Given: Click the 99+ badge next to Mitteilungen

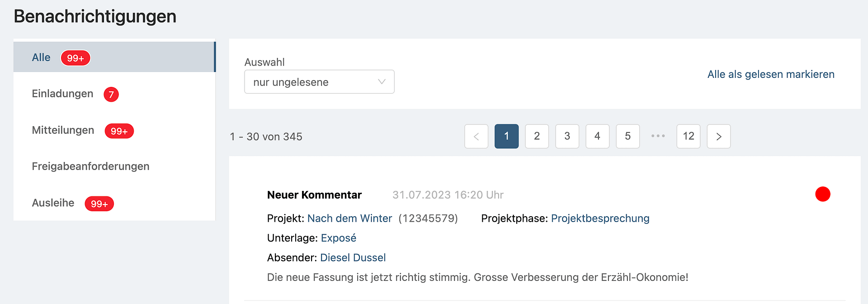Looking at the screenshot, I should pyautogui.click(x=119, y=131).
